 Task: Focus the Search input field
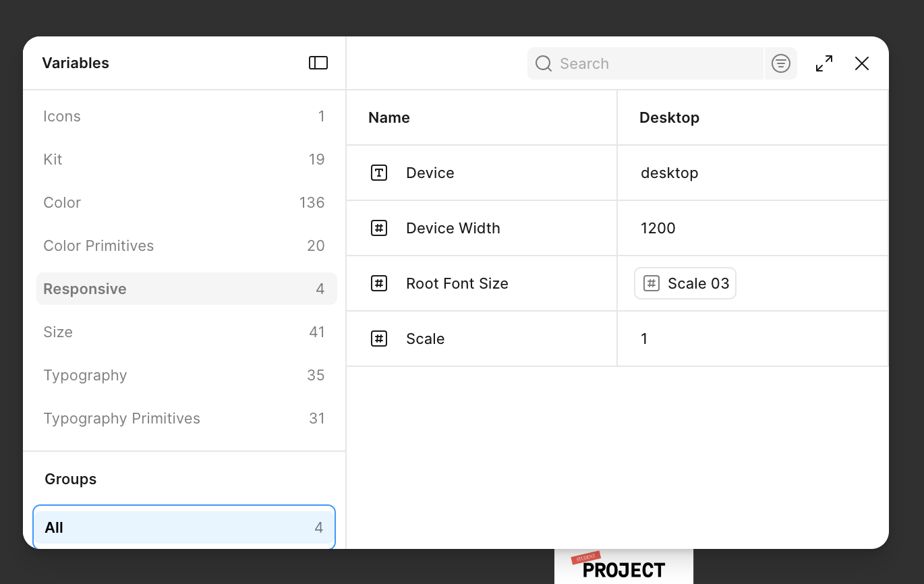pos(645,63)
